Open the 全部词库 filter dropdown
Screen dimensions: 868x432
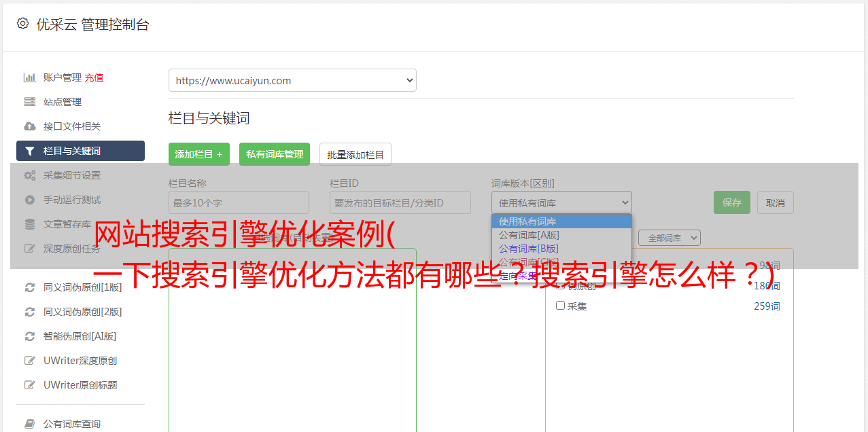point(669,238)
